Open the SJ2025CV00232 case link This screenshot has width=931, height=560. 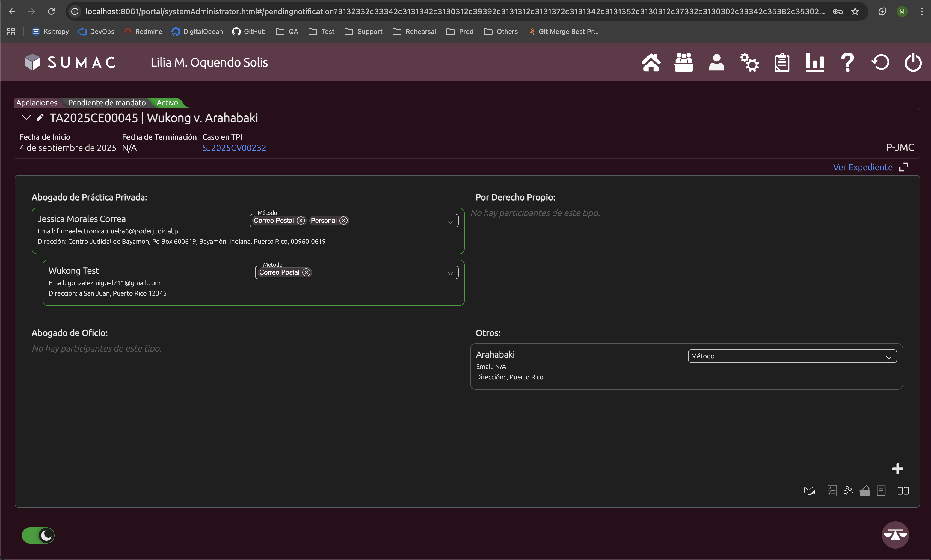(234, 148)
